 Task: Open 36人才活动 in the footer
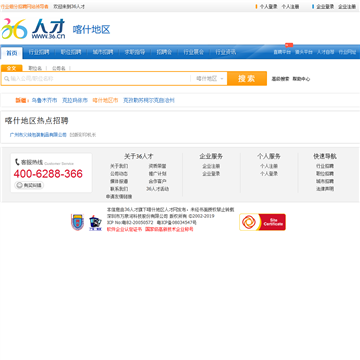(158, 189)
